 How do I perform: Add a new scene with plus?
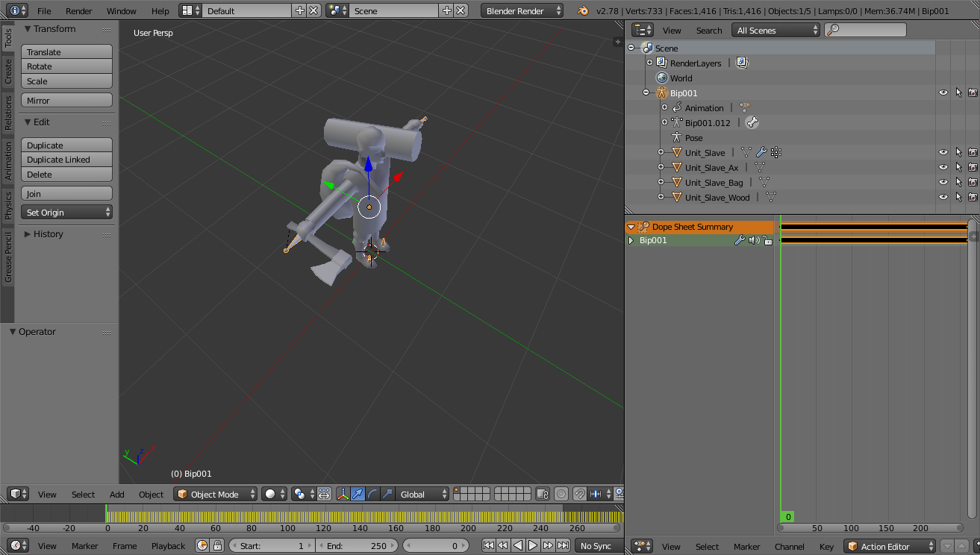(x=447, y=10)
